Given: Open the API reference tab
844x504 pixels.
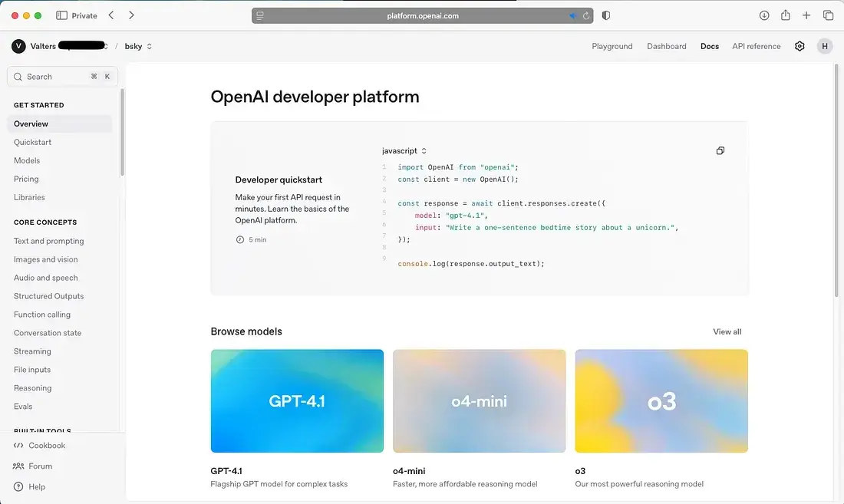Looking at the screenshot, I should [757, 46].
